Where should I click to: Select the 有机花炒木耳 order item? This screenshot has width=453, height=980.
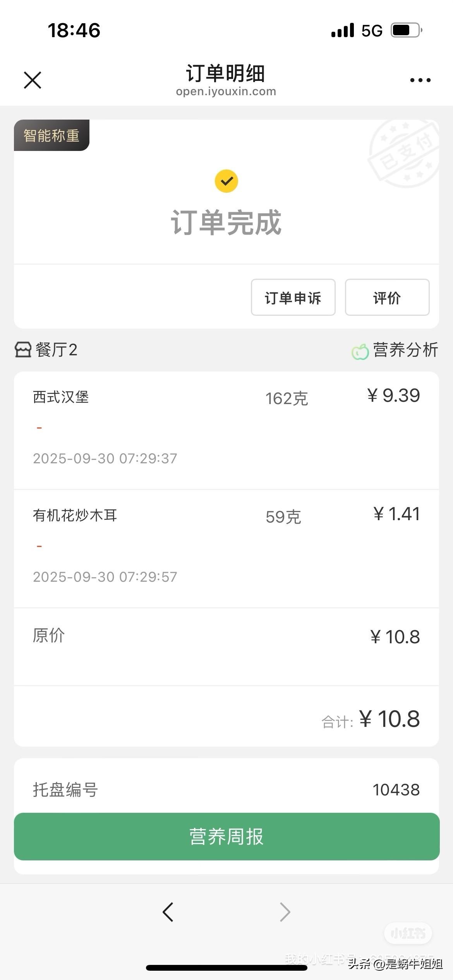[x=226, y=549]
